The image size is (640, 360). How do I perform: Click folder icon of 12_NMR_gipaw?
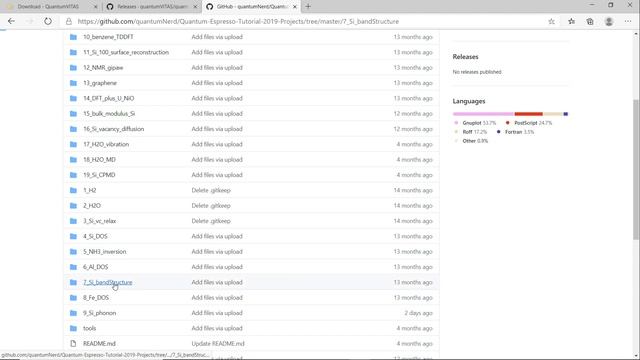tap(73, 67)
